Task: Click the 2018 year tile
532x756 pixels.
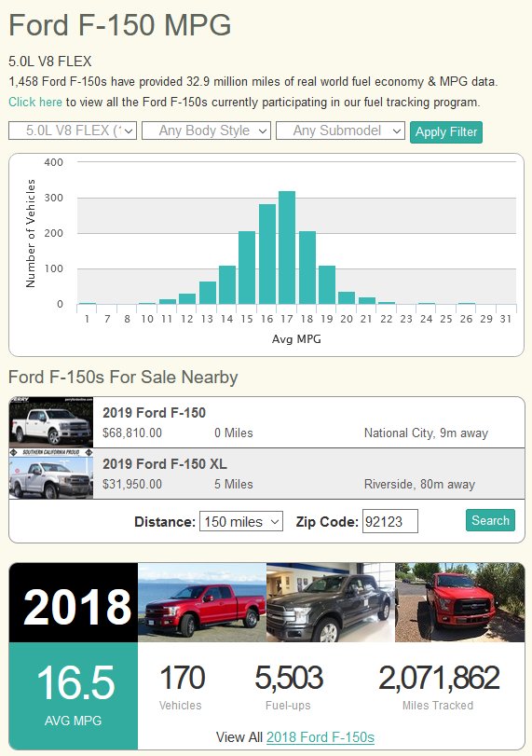Action: [74, 603]
